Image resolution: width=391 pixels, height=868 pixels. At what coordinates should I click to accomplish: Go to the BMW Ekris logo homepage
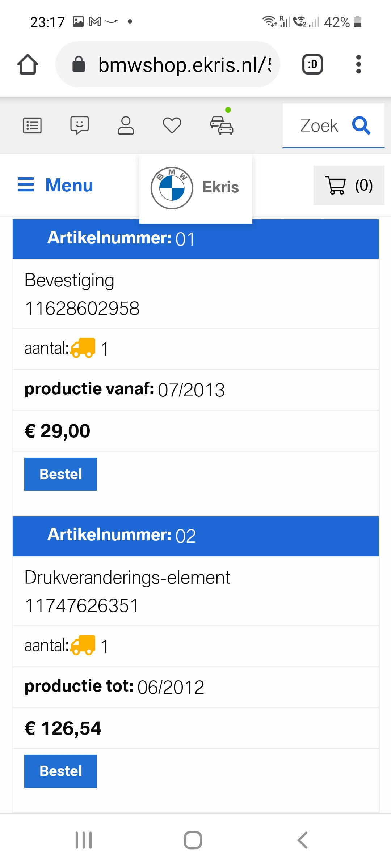[195, 187]
